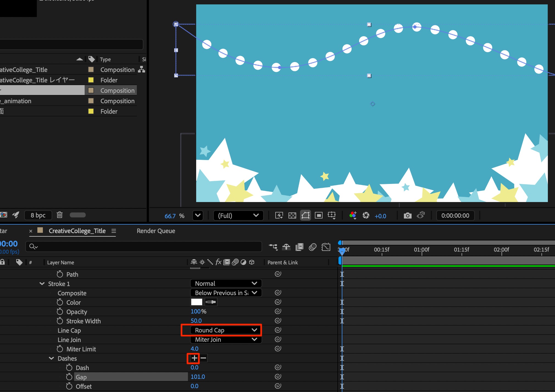Toggle transparency grid in viewer
Viewport: 555px width, 392px height.
coord(292,215)
